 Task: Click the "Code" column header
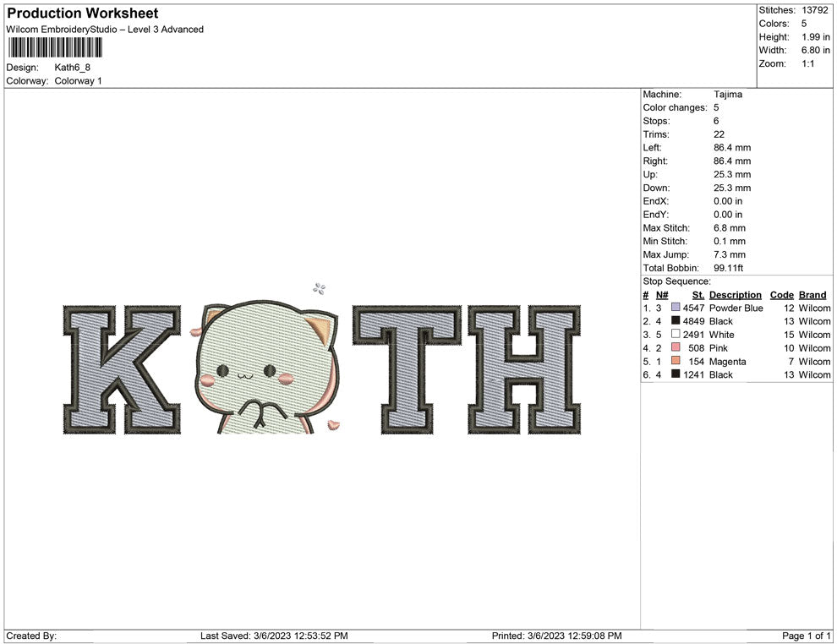(782, 294)
